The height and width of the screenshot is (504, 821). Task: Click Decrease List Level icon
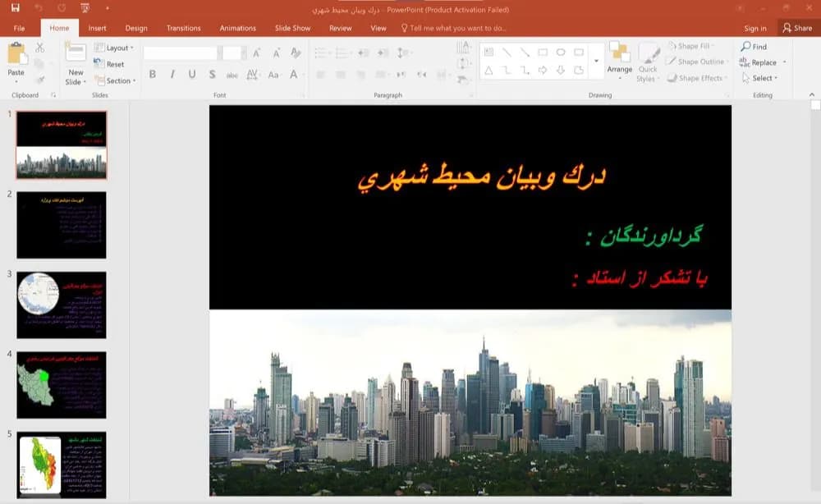tap(364, 53)
